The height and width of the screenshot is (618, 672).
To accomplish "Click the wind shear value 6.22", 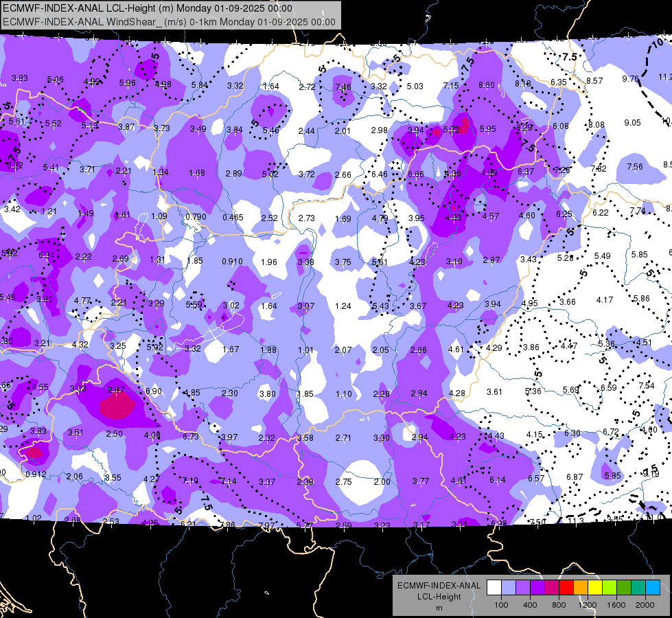I will 601,212.
